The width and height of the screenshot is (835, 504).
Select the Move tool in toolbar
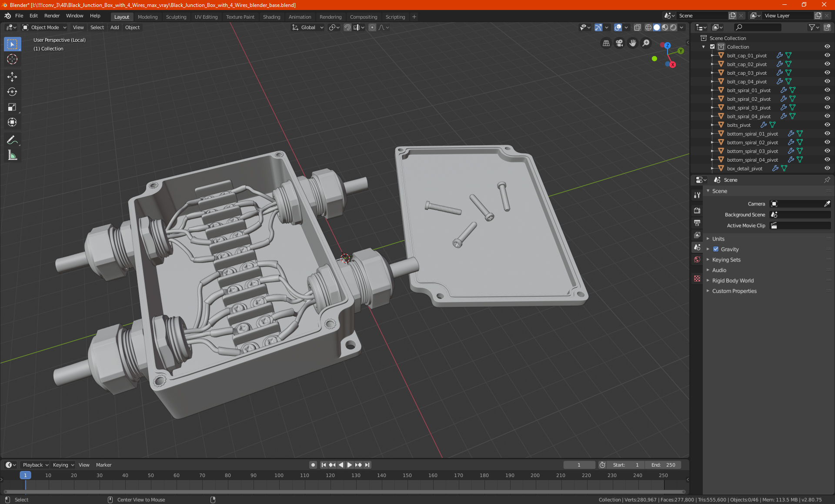(12, 77)
